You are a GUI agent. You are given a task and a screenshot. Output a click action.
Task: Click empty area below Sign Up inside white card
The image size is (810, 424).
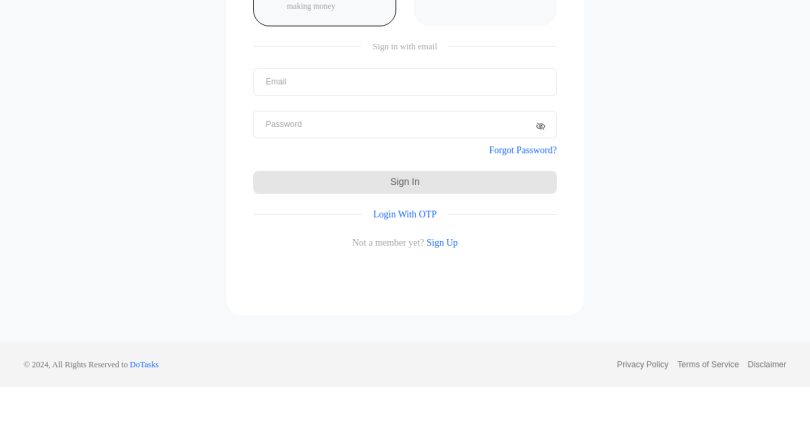[404, 281]
